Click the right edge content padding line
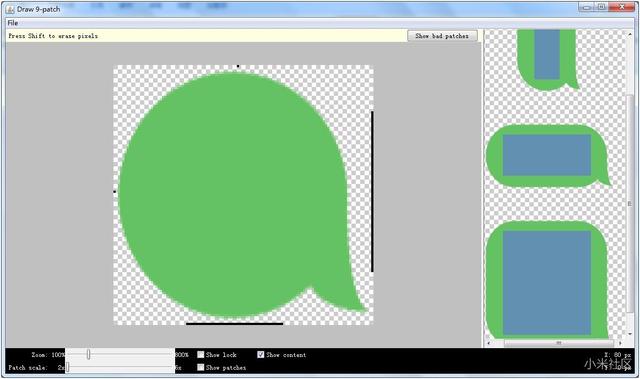 pyautogui.click(x=372, y=191)
